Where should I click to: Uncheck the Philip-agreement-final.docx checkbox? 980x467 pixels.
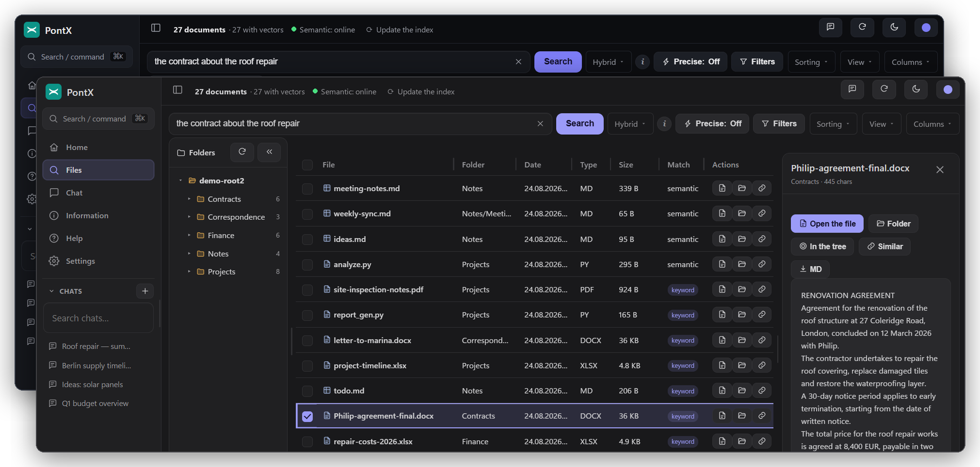(307, 416)
